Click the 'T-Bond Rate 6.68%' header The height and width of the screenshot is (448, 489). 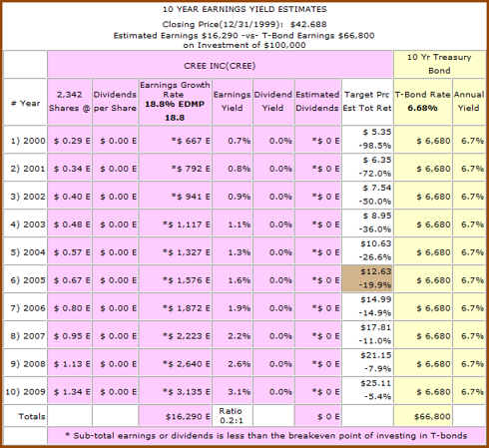[x=423, y=102]
